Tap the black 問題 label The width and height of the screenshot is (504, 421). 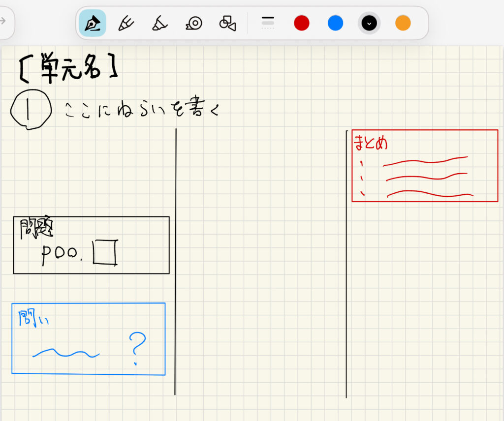[35, 229]
